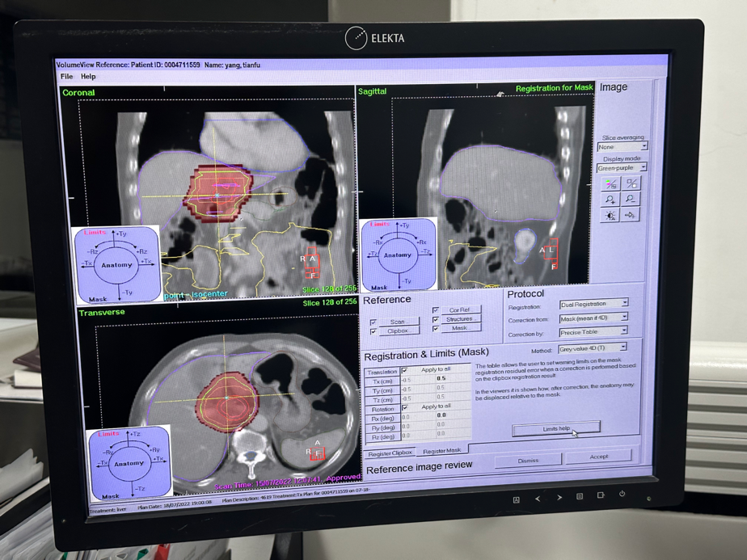Toggle Translation Apply to all checkbox
The image size is (747, 560).
[405, 370]
